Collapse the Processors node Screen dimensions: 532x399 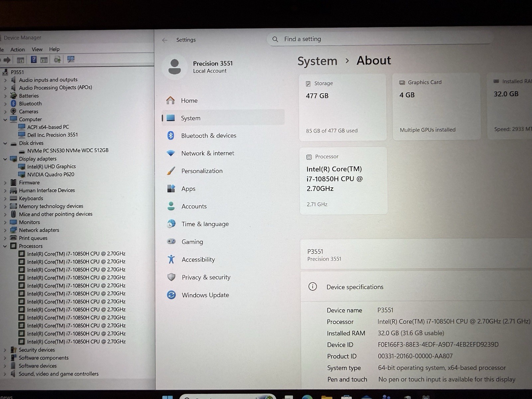pyautogui.click(x=5, y=246)
